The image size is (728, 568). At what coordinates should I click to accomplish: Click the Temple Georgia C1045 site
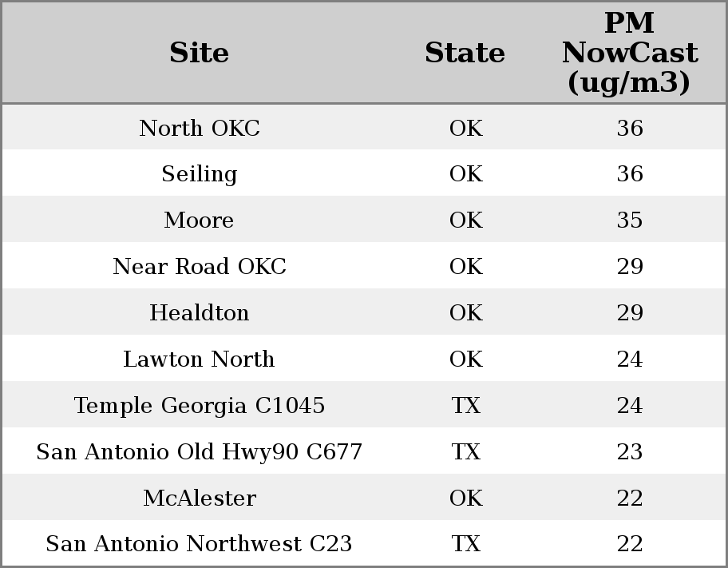199,406
